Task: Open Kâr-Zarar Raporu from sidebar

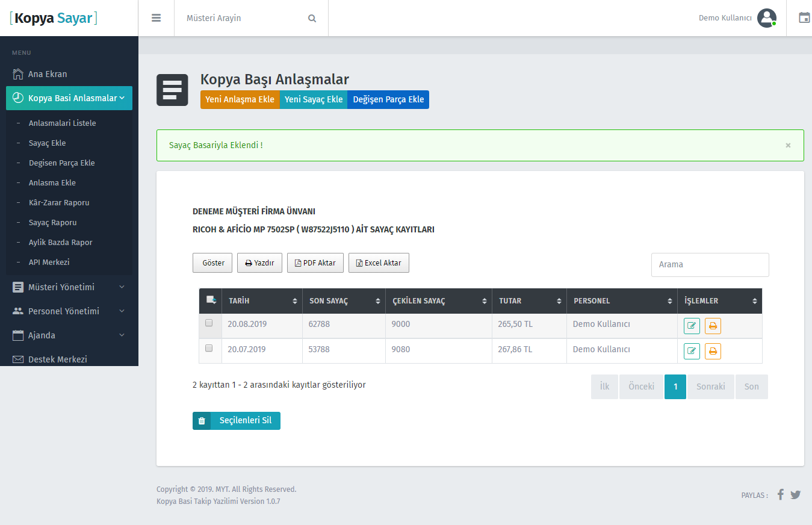Action: [59, 202]
